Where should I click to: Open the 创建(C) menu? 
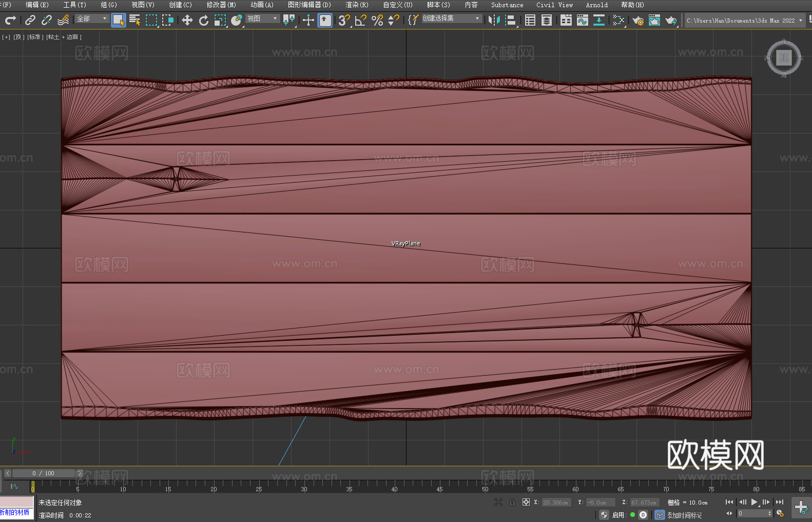pyautogui.click(x=180, y=5)
